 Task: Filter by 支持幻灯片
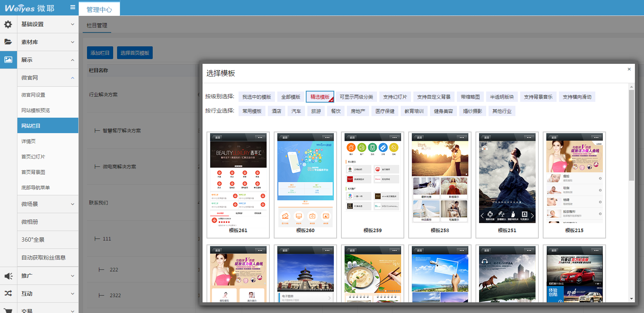395,97
